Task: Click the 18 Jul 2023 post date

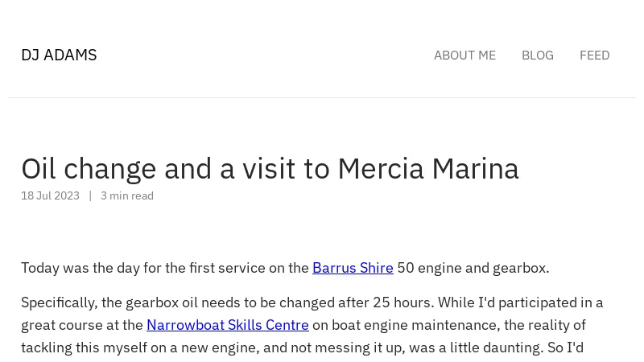Action: pos(50,195)
